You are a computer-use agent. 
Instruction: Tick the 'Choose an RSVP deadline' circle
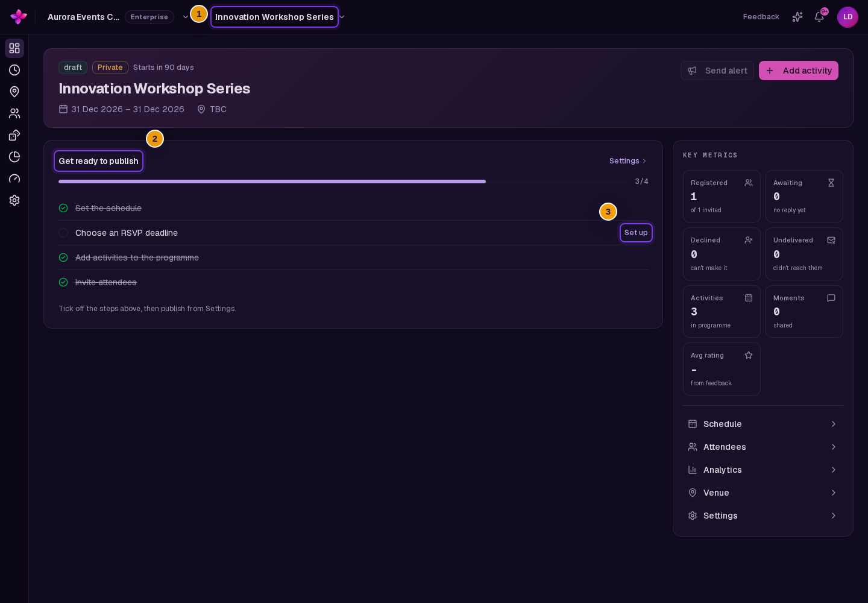[x=63, y=233]
